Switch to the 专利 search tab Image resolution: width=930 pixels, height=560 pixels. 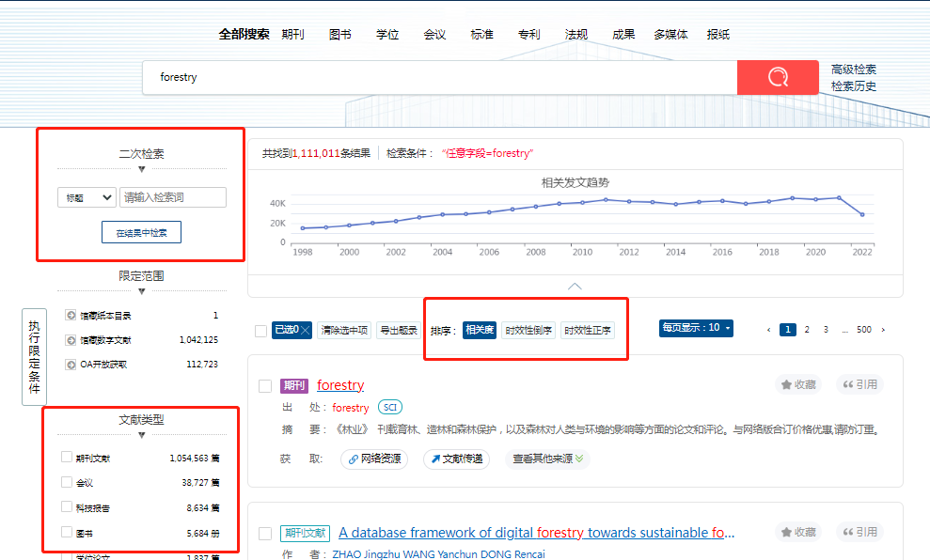pos(528,35)
